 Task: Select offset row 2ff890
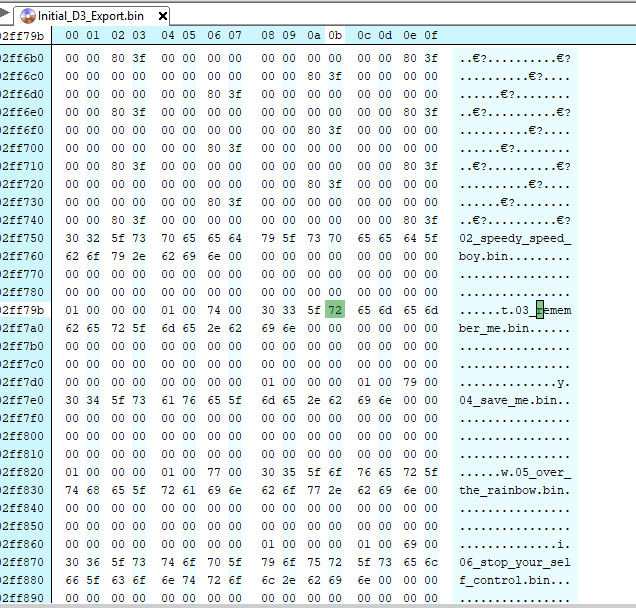point(23,598)
